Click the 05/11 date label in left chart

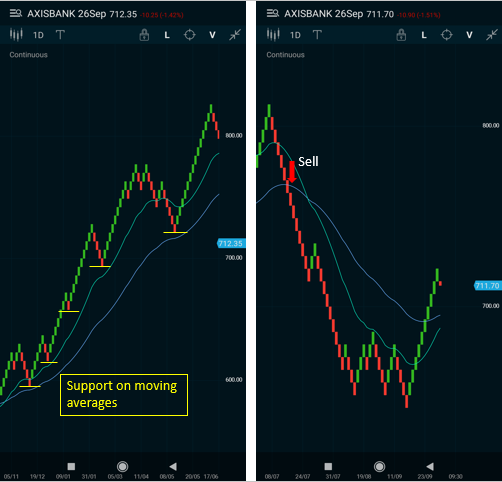11,477
